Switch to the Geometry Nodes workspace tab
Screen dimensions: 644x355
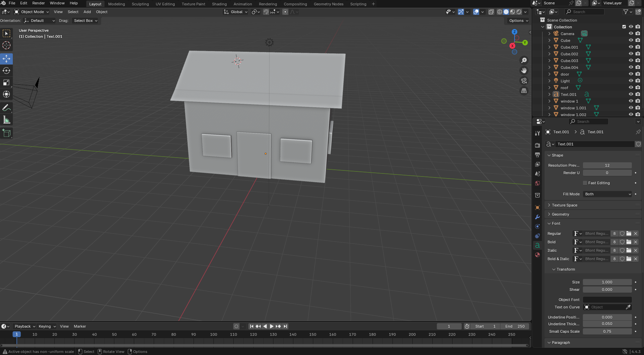tap(328, 4)
